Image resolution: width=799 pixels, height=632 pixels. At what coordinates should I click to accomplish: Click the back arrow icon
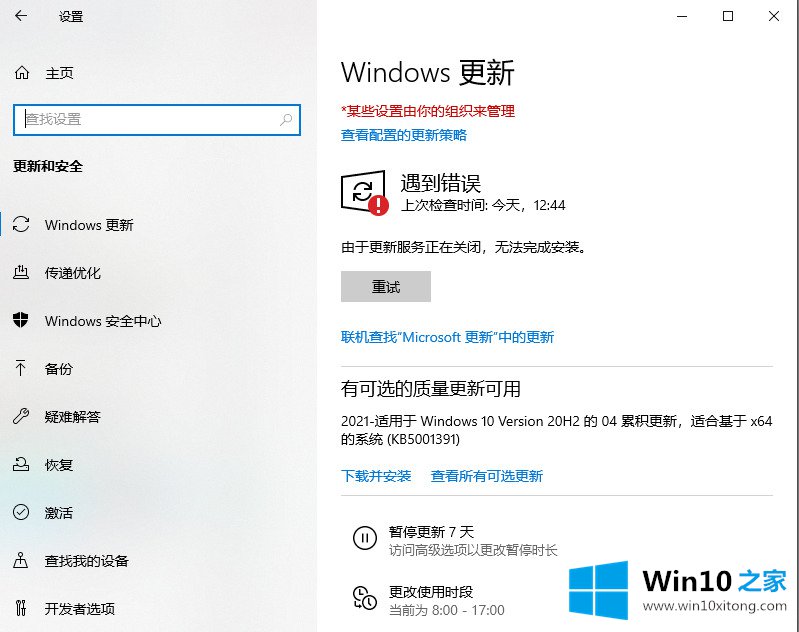[21, 16]
